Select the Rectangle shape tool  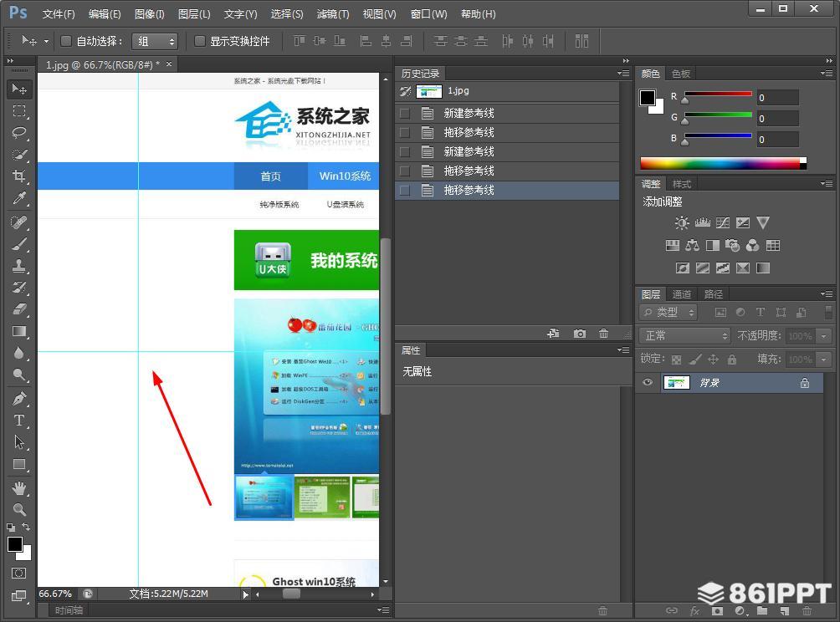pos(19,465)
